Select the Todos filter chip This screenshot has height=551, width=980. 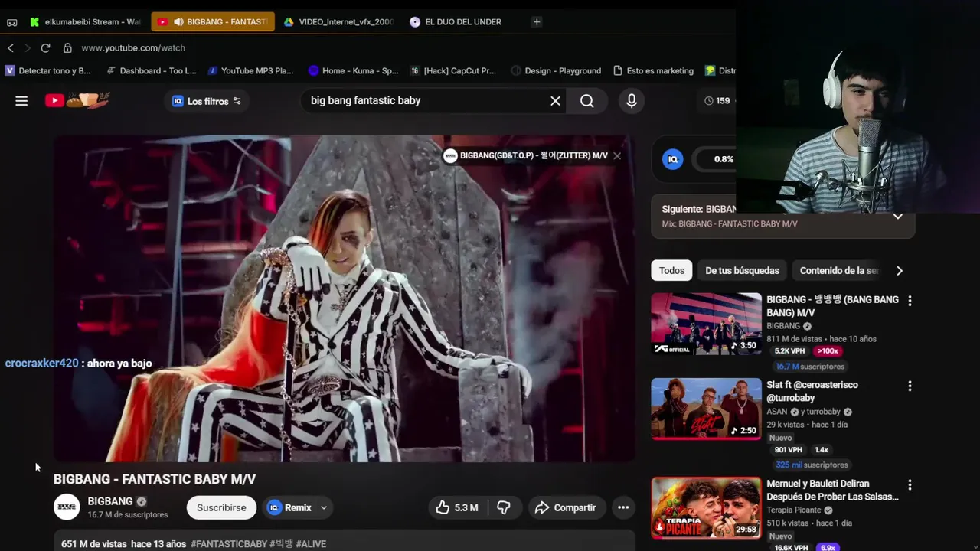pyautogui.click(x=671, y=270)
